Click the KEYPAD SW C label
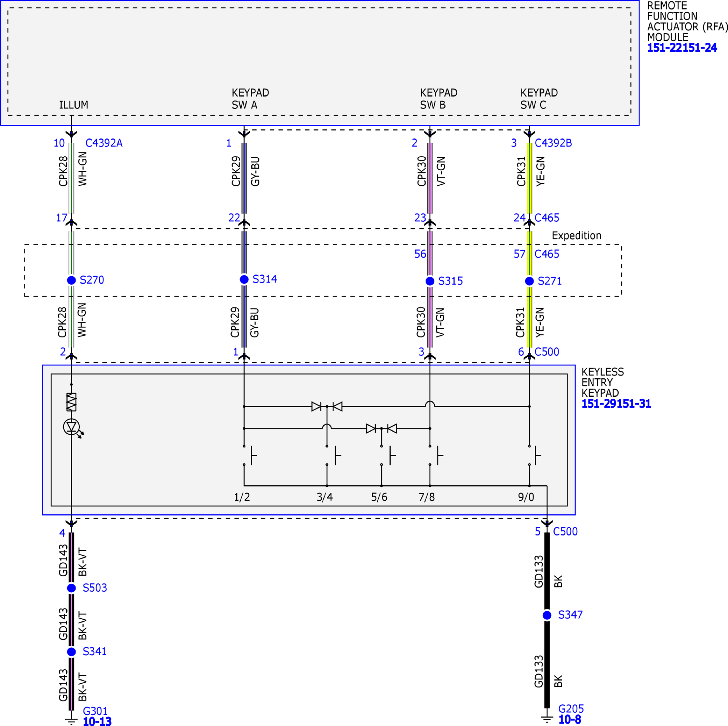Screen dimensions: 728x726 tap(539, 99)
